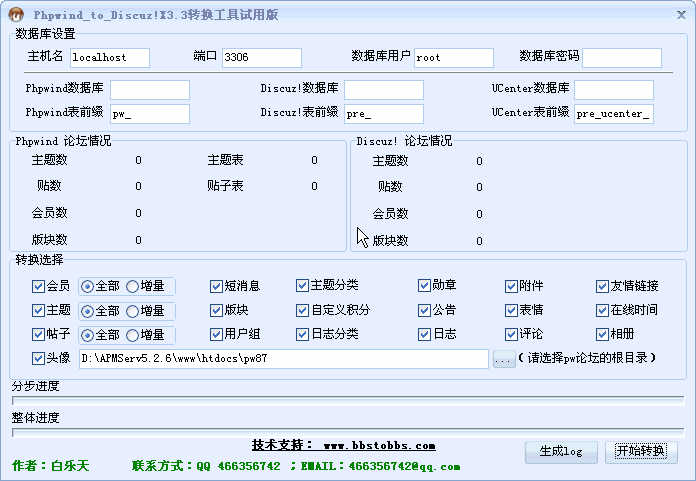Uncheck the 头像 checkbox

[38, 358]
